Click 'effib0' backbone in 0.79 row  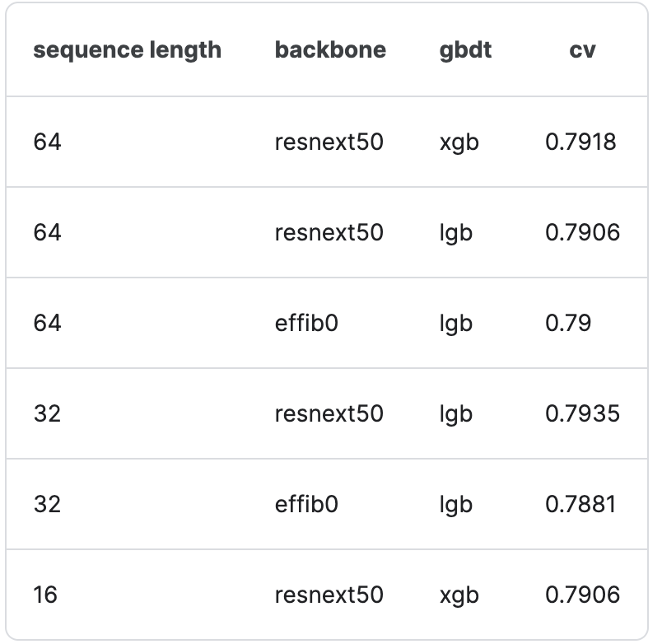(306, 323)
